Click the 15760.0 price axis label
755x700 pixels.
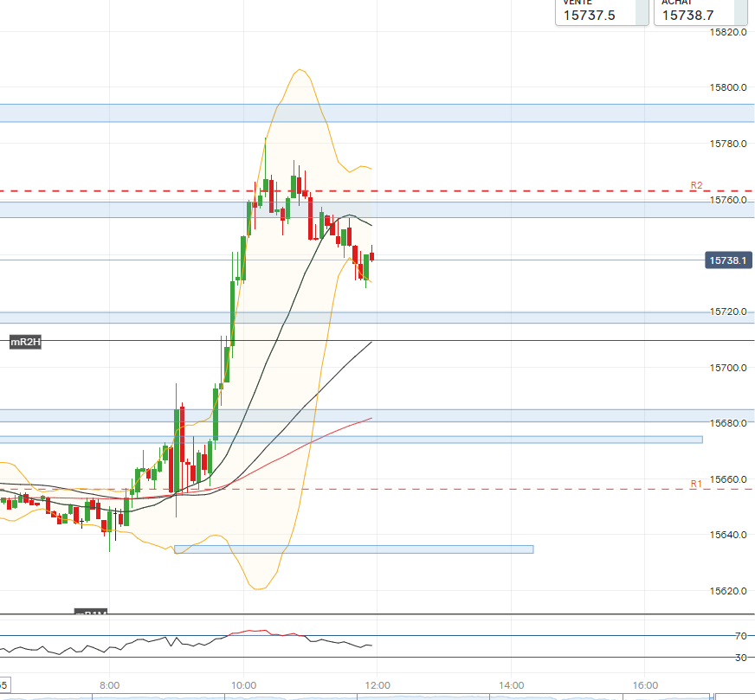tap(728, 200)
